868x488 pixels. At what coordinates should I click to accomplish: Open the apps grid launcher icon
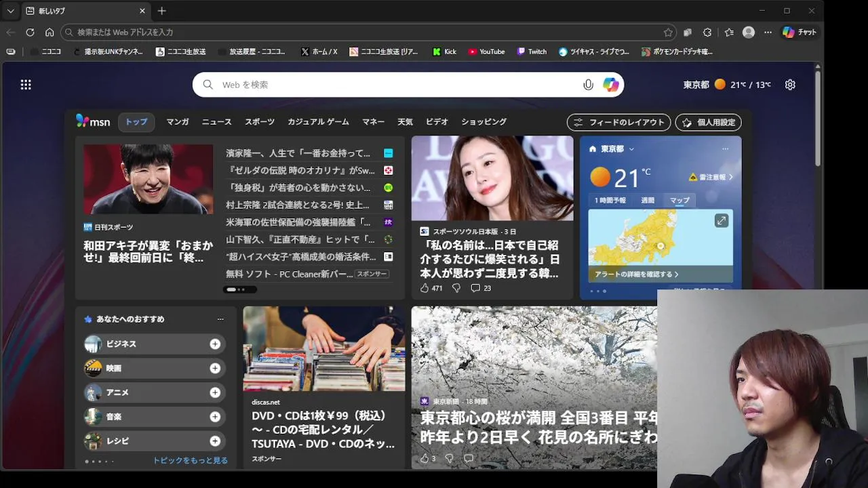[x=26, y=85]
